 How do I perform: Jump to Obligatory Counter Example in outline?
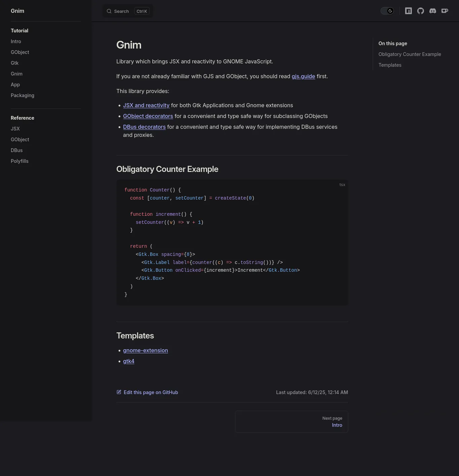[409, 54]
